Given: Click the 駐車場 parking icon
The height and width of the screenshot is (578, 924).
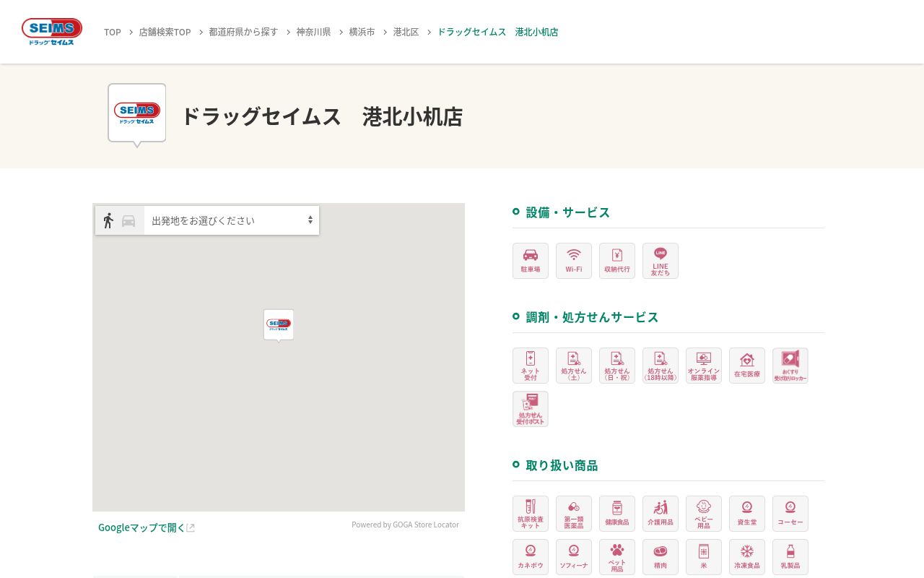Looking at the screenshot, I should pos(531,261).
